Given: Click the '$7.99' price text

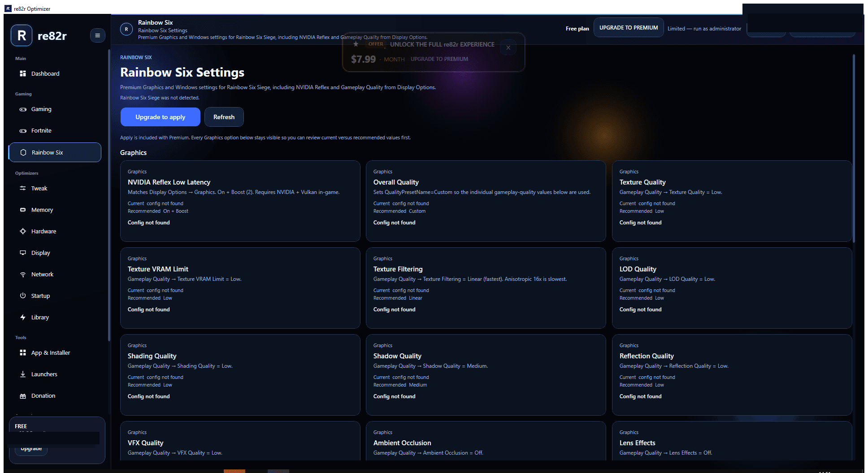Looking at the screenshot, I should (363, 59).
